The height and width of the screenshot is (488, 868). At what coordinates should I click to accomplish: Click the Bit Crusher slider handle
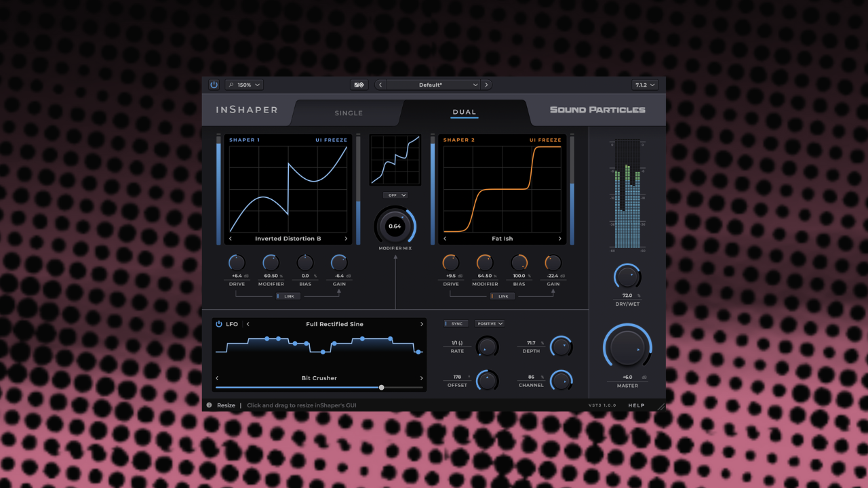[381, 388]
